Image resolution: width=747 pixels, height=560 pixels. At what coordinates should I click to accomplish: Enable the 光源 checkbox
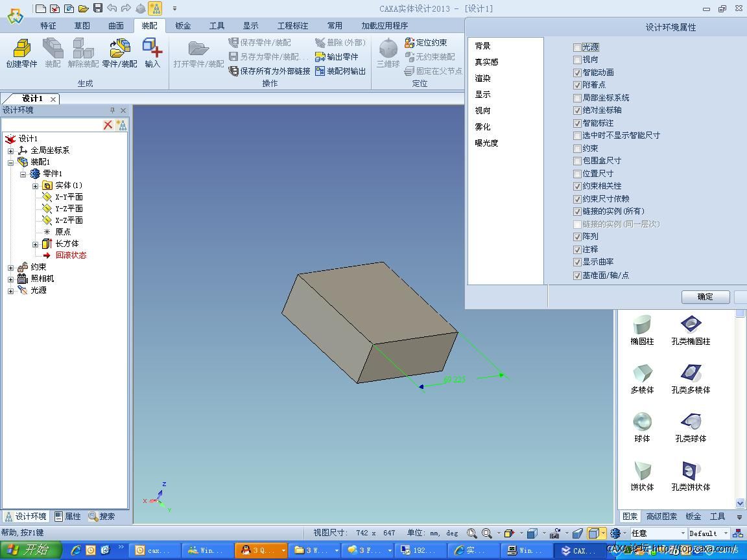click(x=577, y=47)
